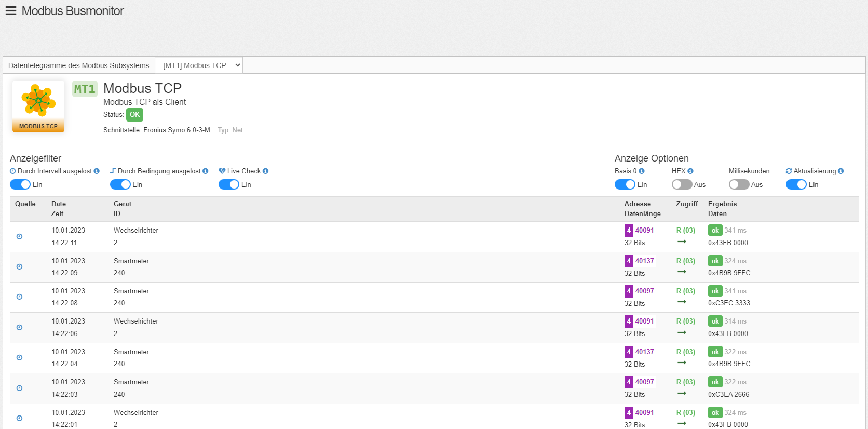
Task: Click info icon beside Durch Bedingung ausgelöst
Action: [x=206, y=171]
